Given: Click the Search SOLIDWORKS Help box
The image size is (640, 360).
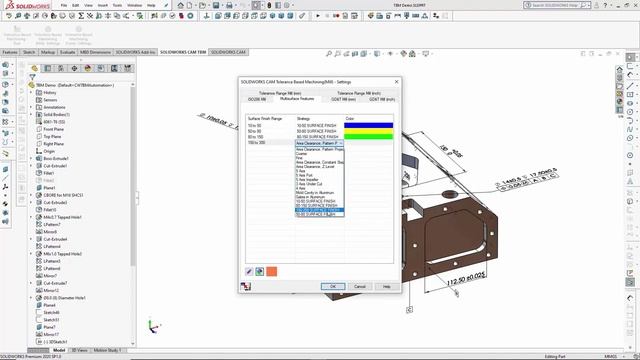Looking at the screenshot, I should point(557,5).
